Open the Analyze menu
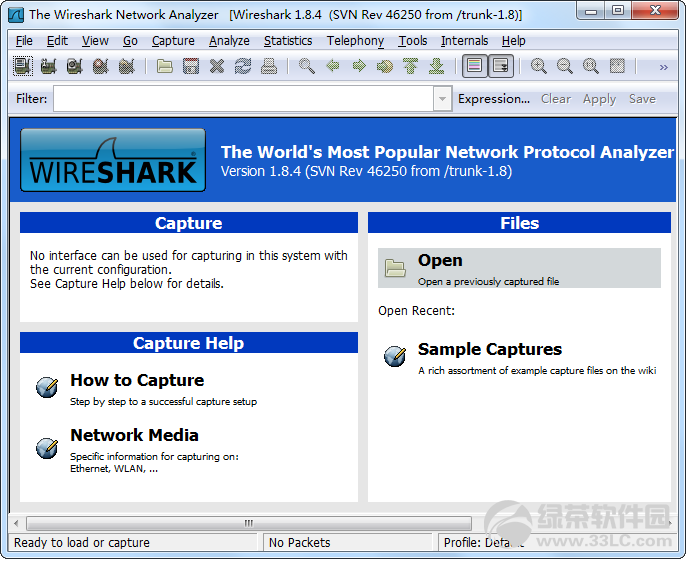686x562 pixels. pyautogui.click(x=229, y=41)
